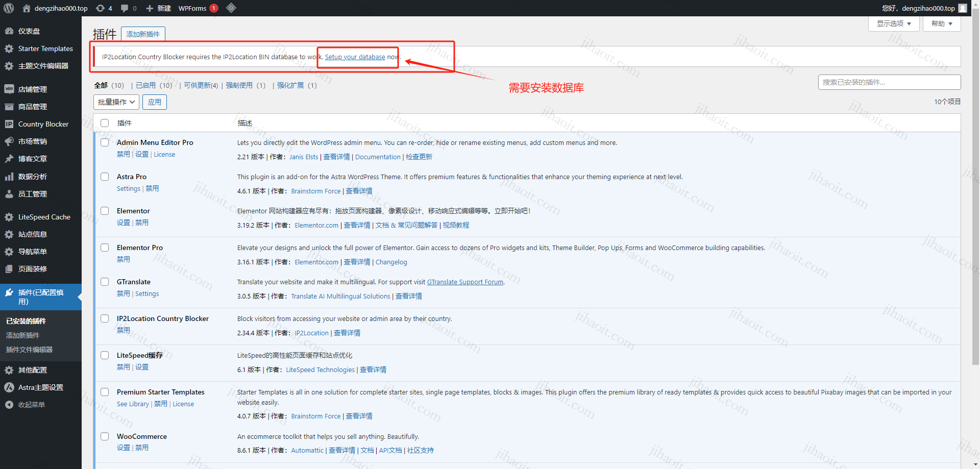
Task: Click the 其他配置 gear icon
Action: point(9,370)
